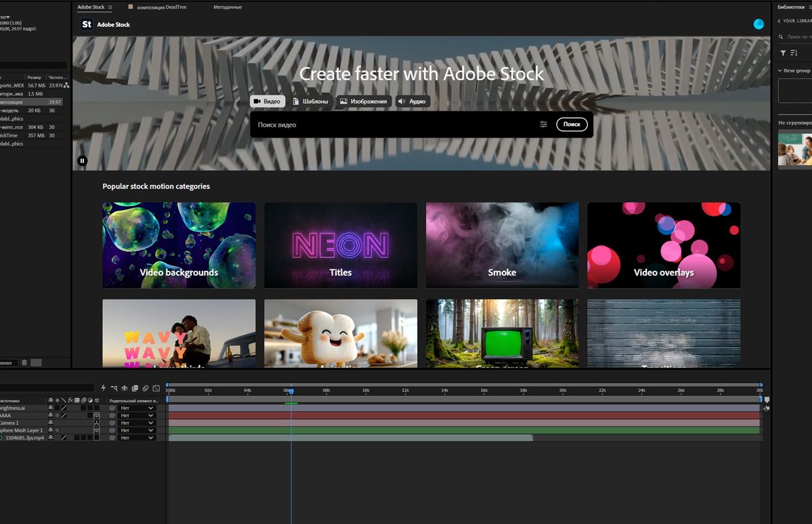Collapse the New group section in Libraries
The image size is (812, 524).
[x=780, y=70]
